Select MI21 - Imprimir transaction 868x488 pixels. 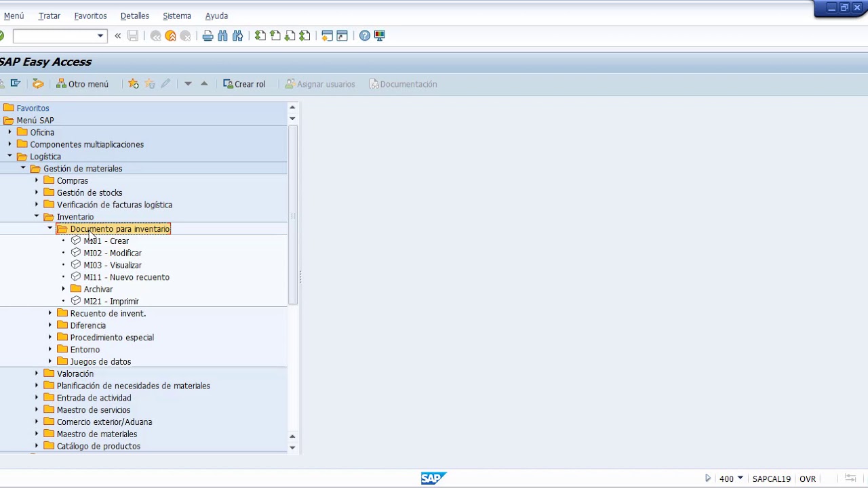[x=111, y=302]
